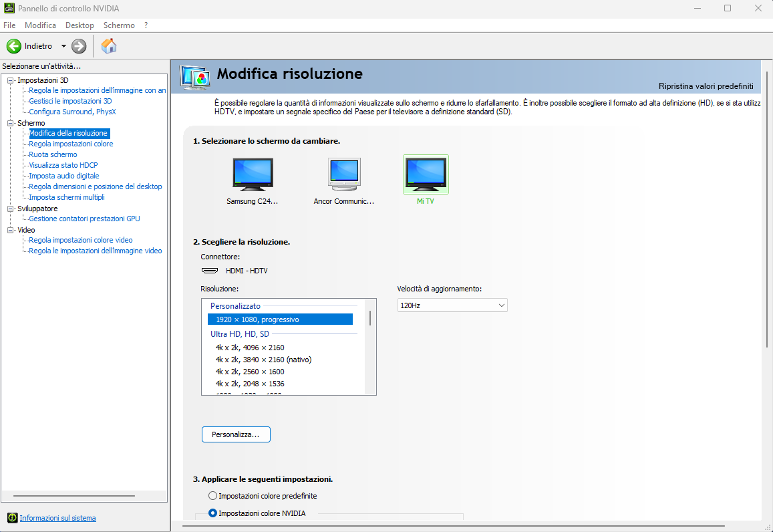This screenshot has width=773, height=532.
Task: Click the resolution list scrollbar thumb
Action: pyautogui.click(x=369, y=318)
